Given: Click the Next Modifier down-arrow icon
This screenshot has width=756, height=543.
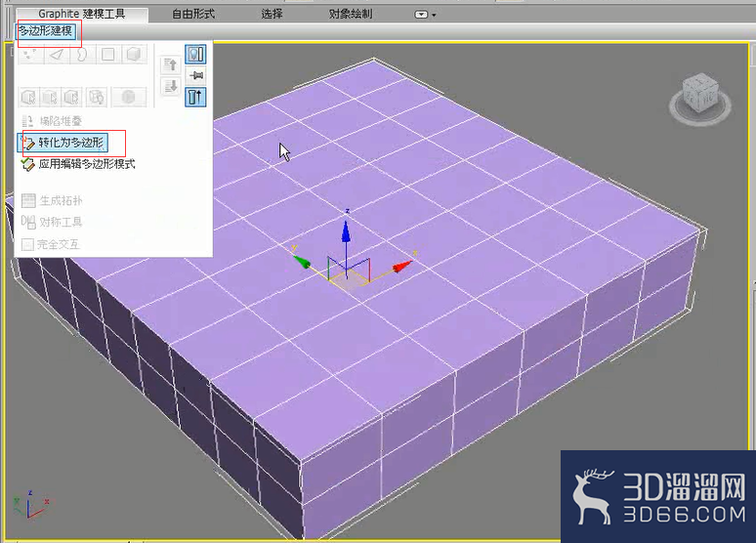Looking at the screenshot, I should [170, 86].
